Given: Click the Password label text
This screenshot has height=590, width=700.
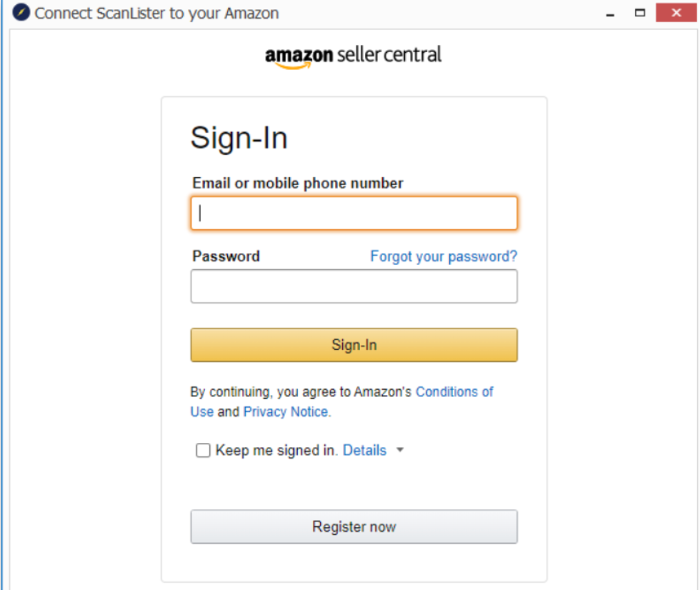Looking at the screenshot, I should (x=226, y=256).
